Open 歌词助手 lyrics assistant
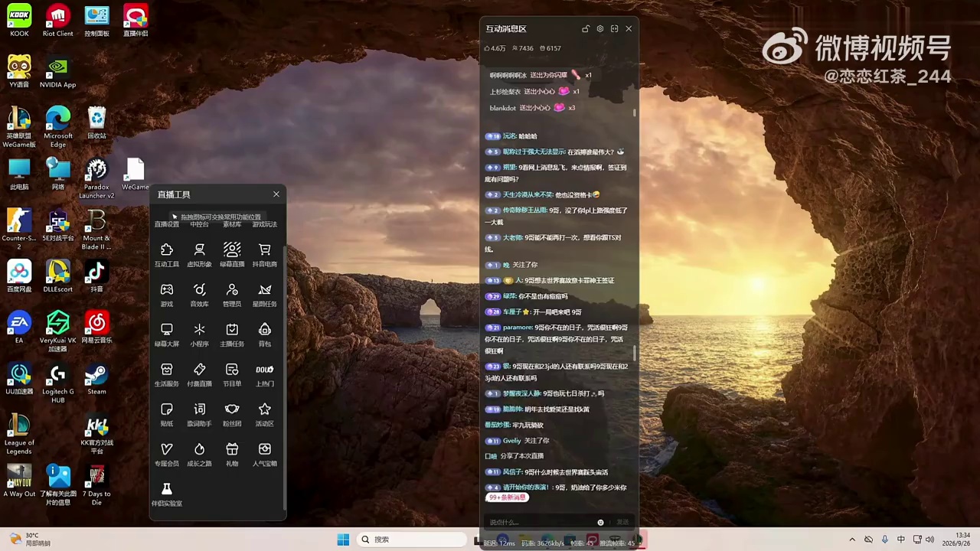The width and height of the screenshot is (980, 551). point(199,414)
